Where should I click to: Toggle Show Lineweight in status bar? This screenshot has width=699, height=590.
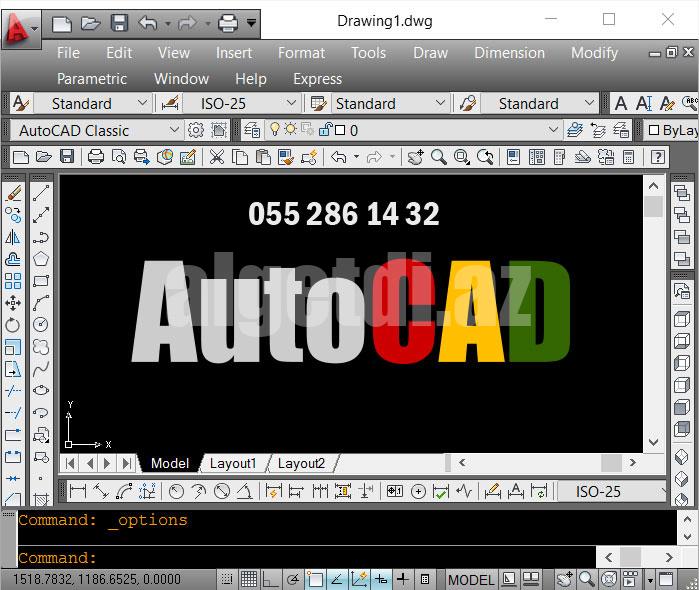pos(403,579)
